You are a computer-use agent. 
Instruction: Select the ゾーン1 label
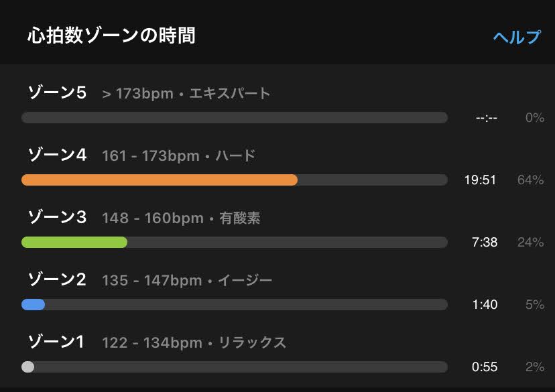(56, 342)
